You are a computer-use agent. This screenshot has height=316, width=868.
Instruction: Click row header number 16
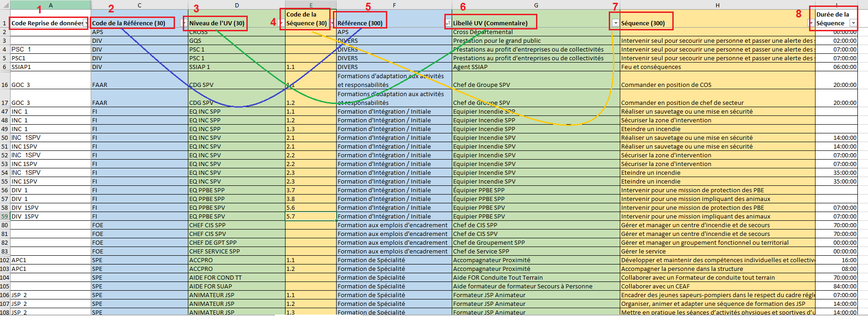5,85
